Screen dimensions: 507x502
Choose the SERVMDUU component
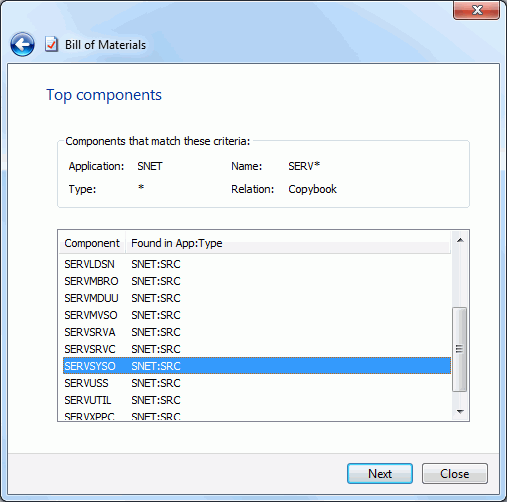point(257,298)
